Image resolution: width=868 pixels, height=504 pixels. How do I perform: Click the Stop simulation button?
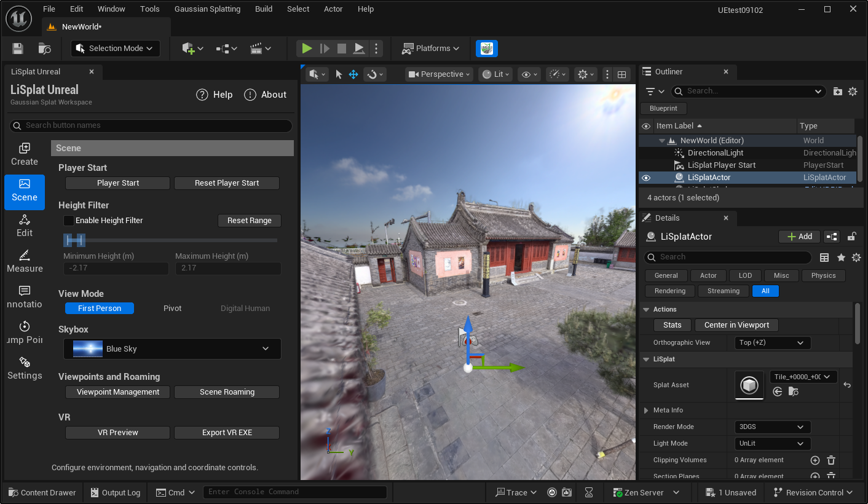click(x=342, y=49)
